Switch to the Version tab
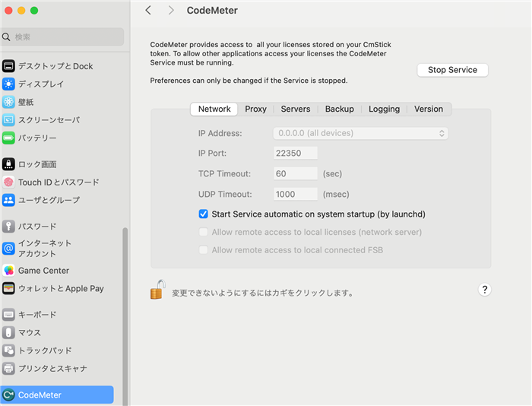Viewport: 532px width, 406px height. pyautogui.click(x=429, y=109)
